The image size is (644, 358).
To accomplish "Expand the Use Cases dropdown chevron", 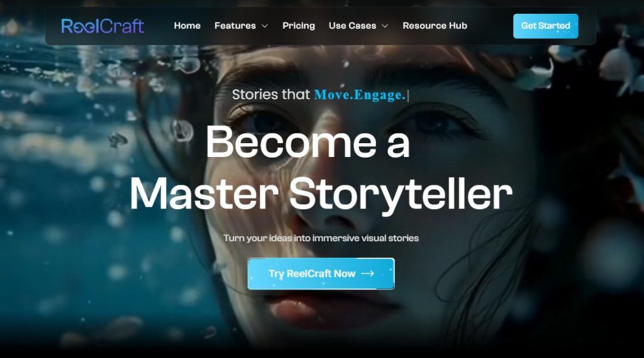I will click(x=385, y=26).
